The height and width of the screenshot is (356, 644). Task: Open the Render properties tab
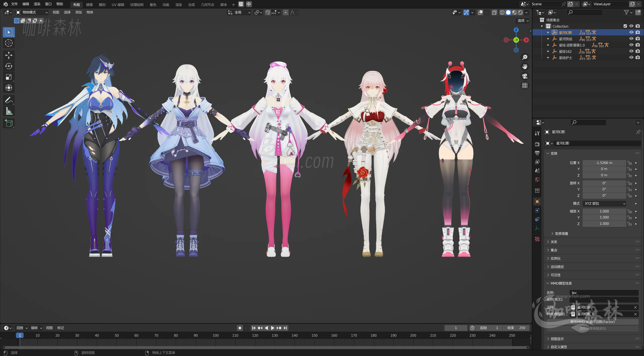[537, 144]
